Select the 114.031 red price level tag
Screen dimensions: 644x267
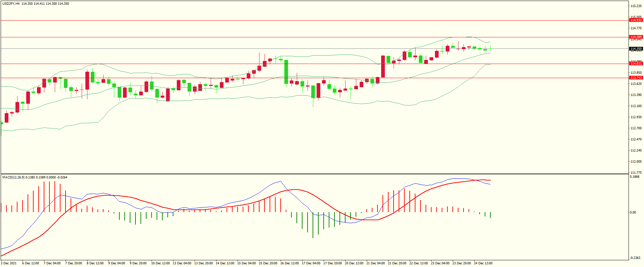(x=636, y=64)
